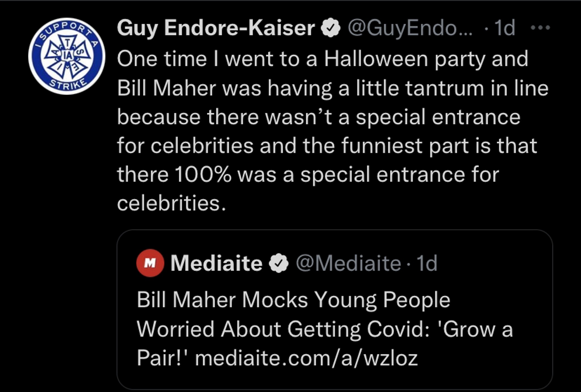
Task: Click the @Mediaite handle
Action: click(x=348, y=263)
